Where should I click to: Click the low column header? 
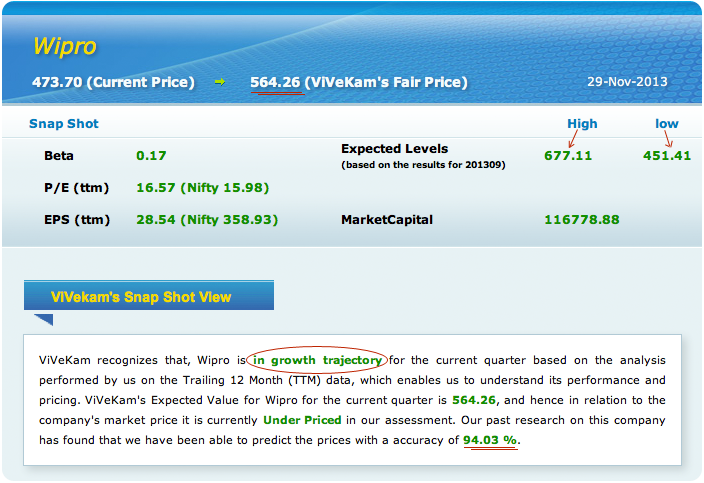pos(667,123)
